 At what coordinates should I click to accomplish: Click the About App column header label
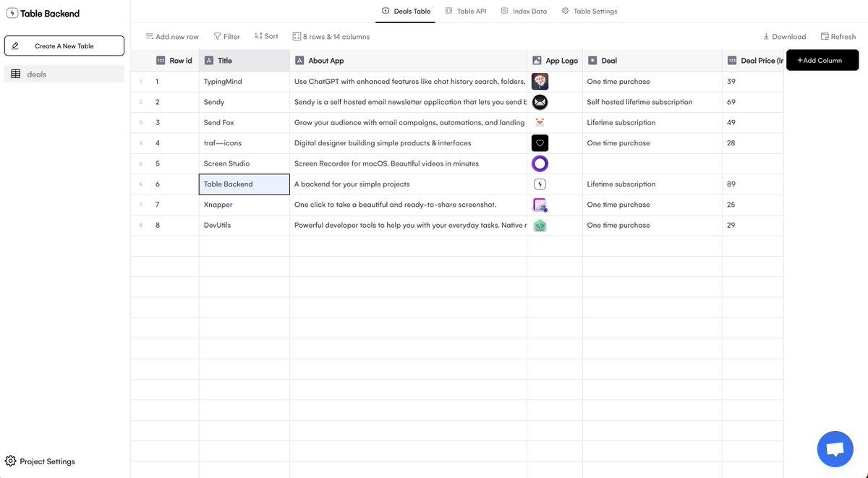(x=326, y=61)
